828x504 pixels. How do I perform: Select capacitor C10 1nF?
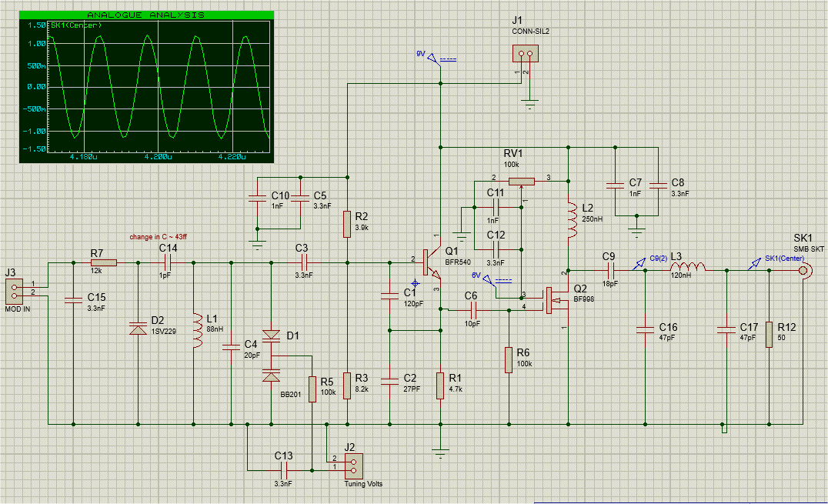click(x=257, y=199)
